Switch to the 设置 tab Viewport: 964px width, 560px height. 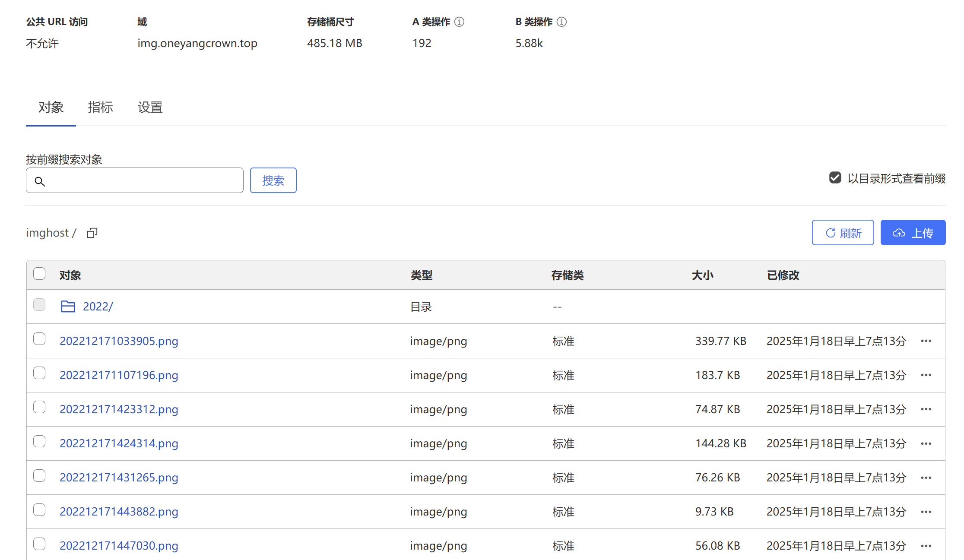[x=150, y=107]
